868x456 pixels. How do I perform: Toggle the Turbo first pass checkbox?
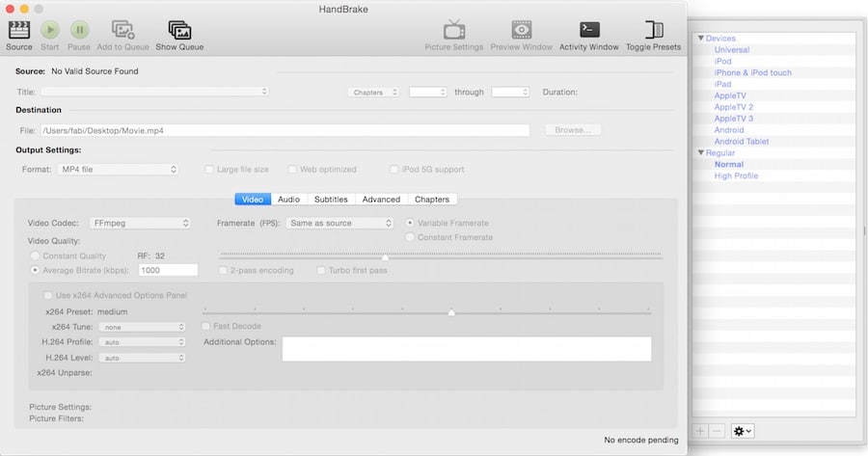(x=321, y=271)
